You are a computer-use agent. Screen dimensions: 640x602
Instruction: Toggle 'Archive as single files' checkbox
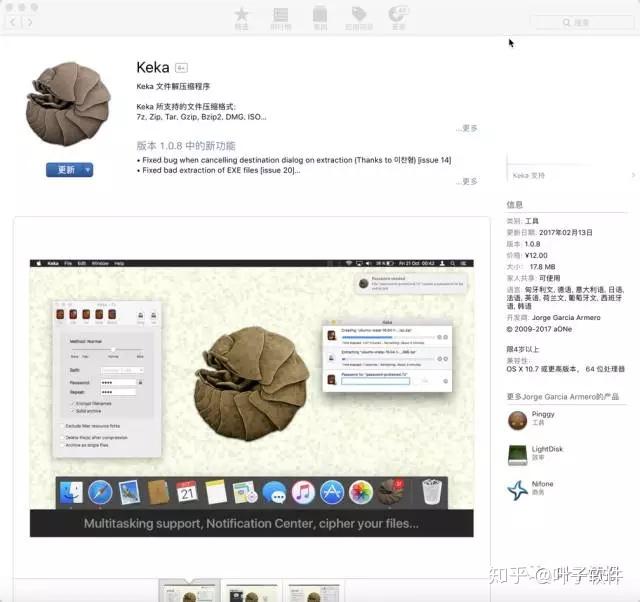[x=62, y=445]
